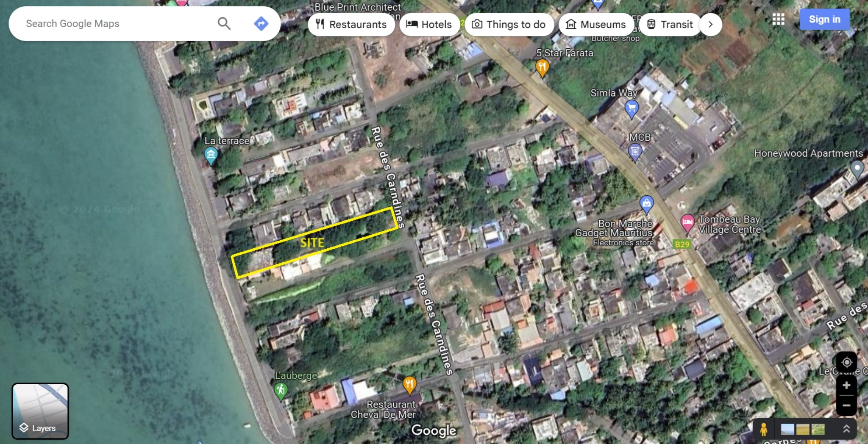Center map on your location
This screenshot has height=444, width=868.
pos(846,363)
